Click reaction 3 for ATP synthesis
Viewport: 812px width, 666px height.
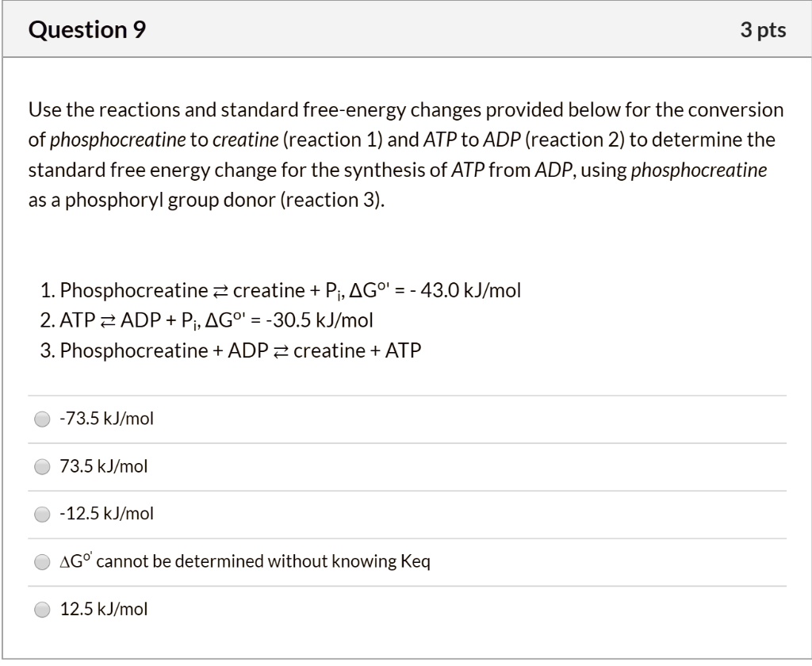point(238,350)
